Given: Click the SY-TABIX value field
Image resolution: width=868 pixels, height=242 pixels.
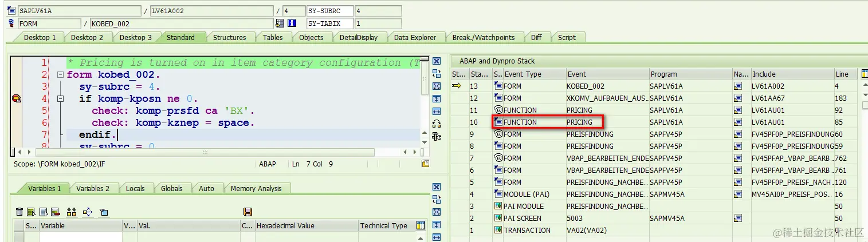Looking at the screenshot, I should (379, 23).
